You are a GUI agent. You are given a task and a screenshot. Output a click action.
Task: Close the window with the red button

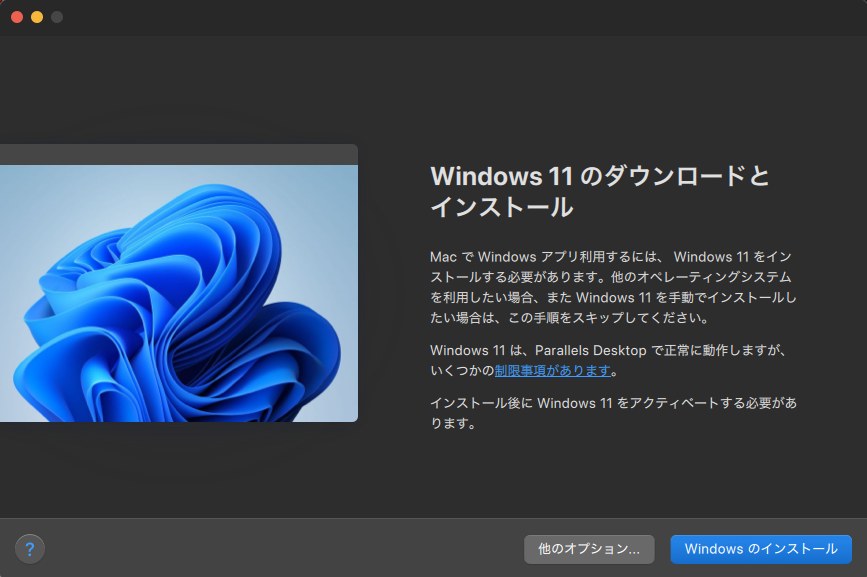pos(17,17)
